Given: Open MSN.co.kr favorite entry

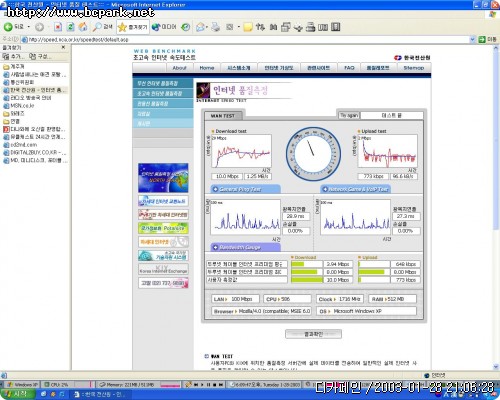Looking at the screenshot, I should point(19,106).
